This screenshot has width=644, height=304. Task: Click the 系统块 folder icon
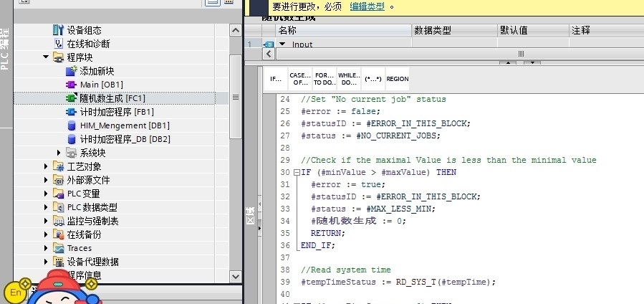(72, 153)
